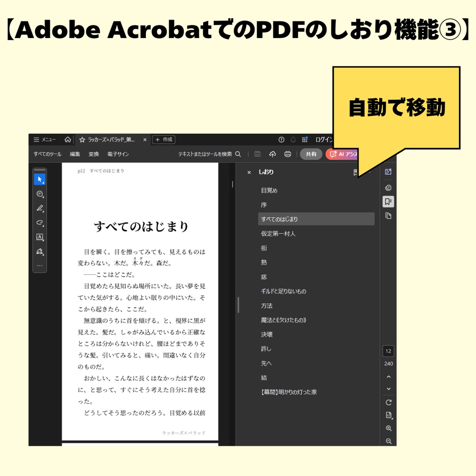
Task: Click the print icon
Action: [287, 154]
